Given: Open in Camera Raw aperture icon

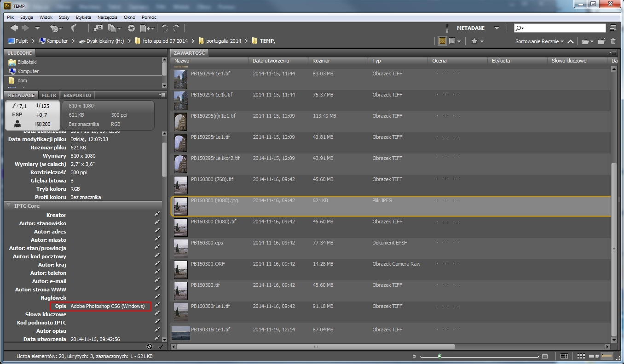Looking at the screenshot, I should pyautogui.click(x=132, y=28).
